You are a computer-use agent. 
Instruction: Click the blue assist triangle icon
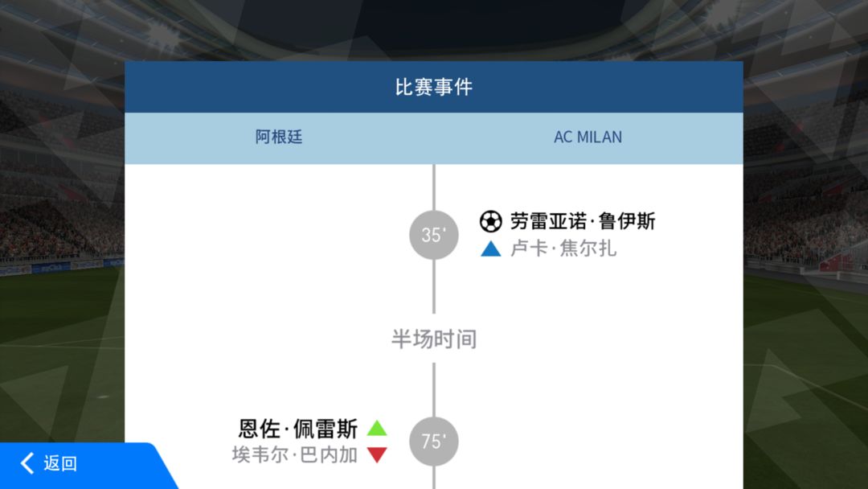tap(490, 249)
